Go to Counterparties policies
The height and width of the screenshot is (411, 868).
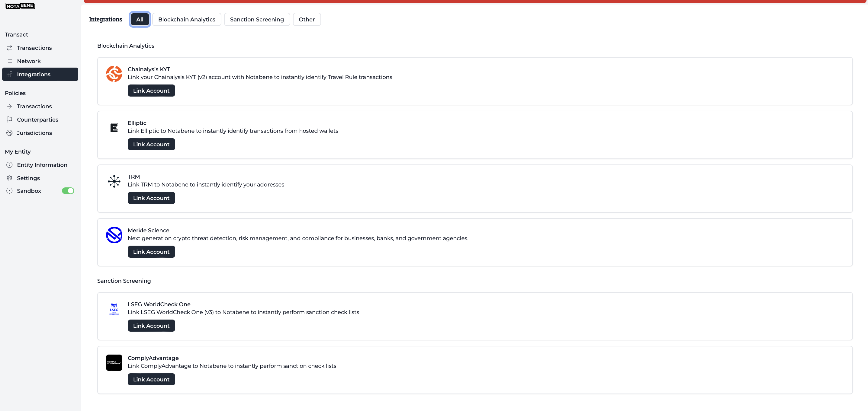pyautogui.click(x=40, y=119)
